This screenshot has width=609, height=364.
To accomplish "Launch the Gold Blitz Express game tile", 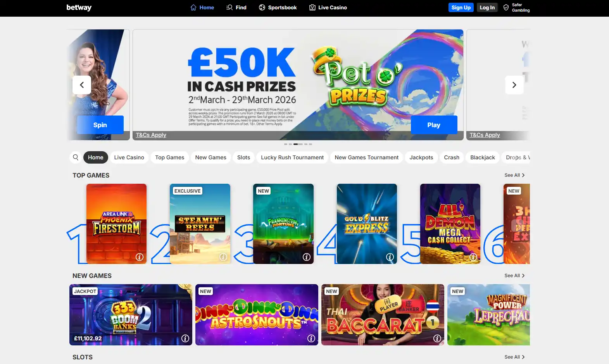I will (x=367, y=224).
